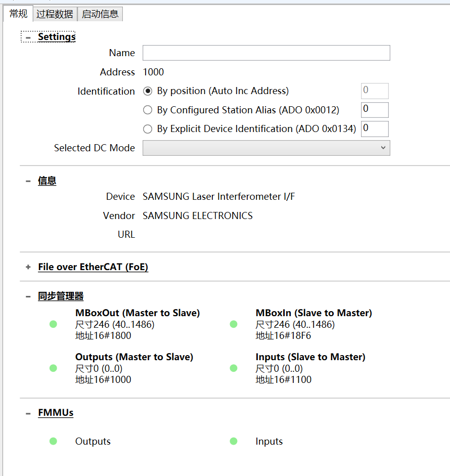
Task: Switch to the 过程数据 tab
Action: click(x=55, y=14)
